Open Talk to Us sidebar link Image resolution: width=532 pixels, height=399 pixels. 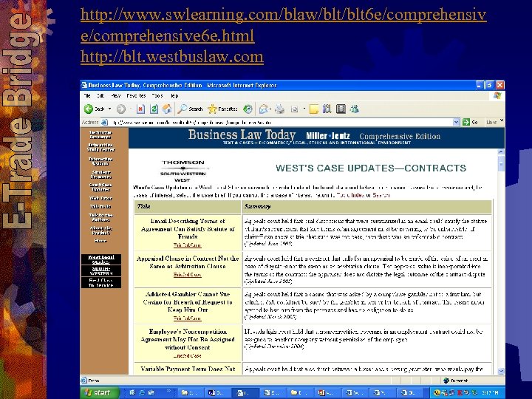100,206
